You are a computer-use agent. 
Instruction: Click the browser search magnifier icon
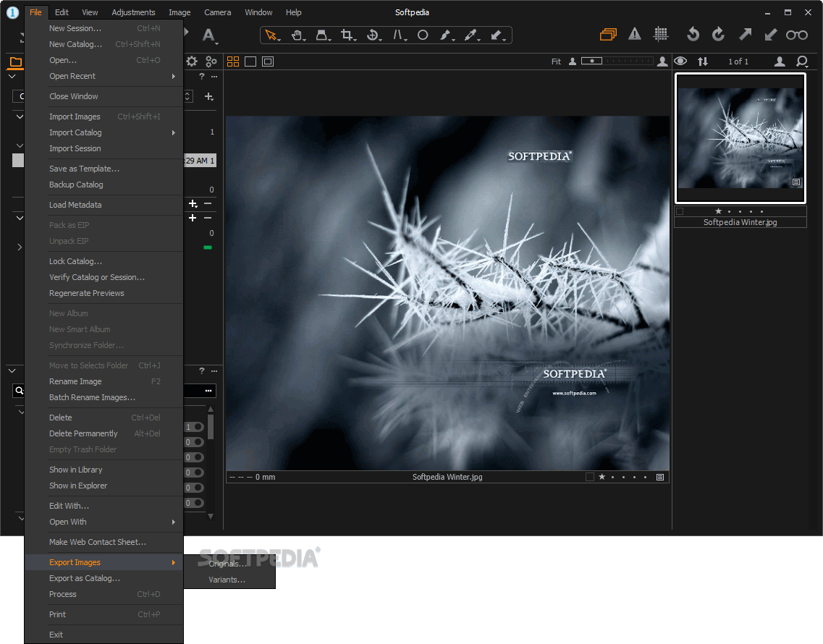click(x=802, y=62)
